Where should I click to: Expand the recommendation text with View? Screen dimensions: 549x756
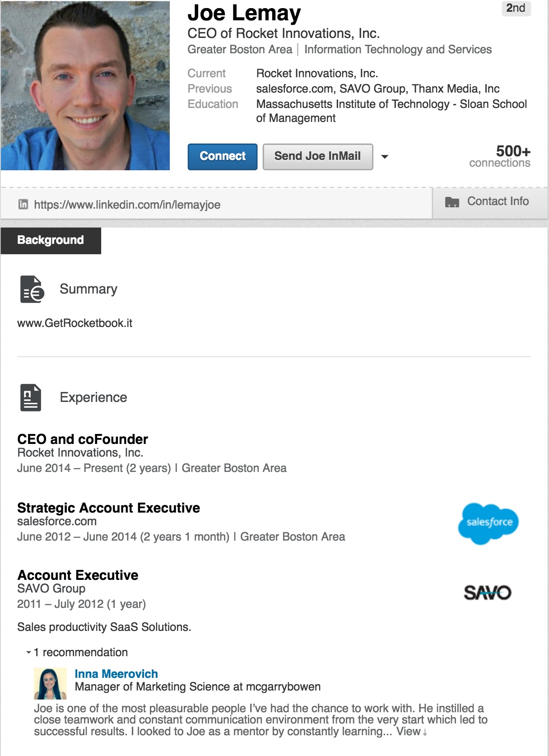click(x=408, y=732)
